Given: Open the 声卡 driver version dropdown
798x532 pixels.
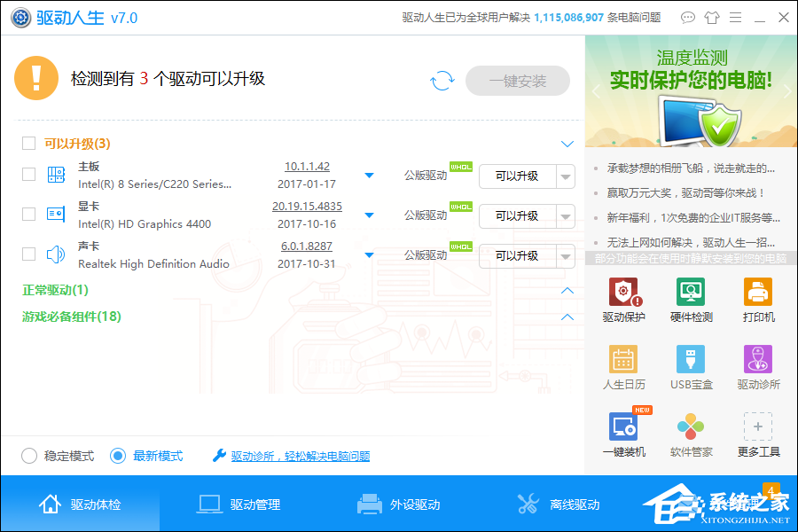Looking at the screenshot, I should point(369,254).
